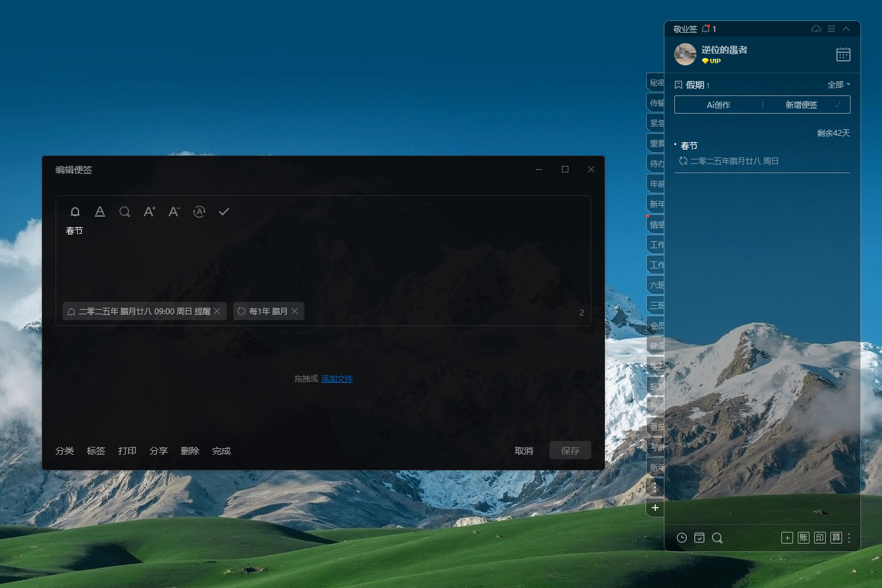
Task: Select the 重要 category tab
Action: point(656,143)
